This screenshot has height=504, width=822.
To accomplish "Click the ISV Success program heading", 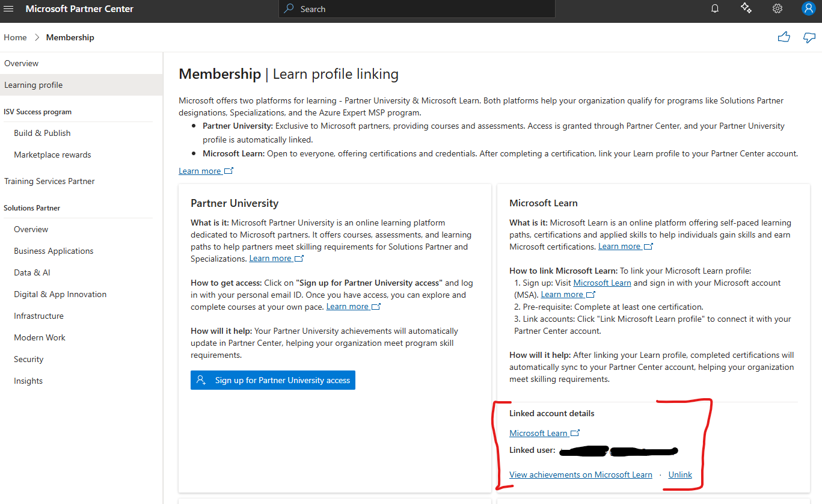I will coord(38,112).
